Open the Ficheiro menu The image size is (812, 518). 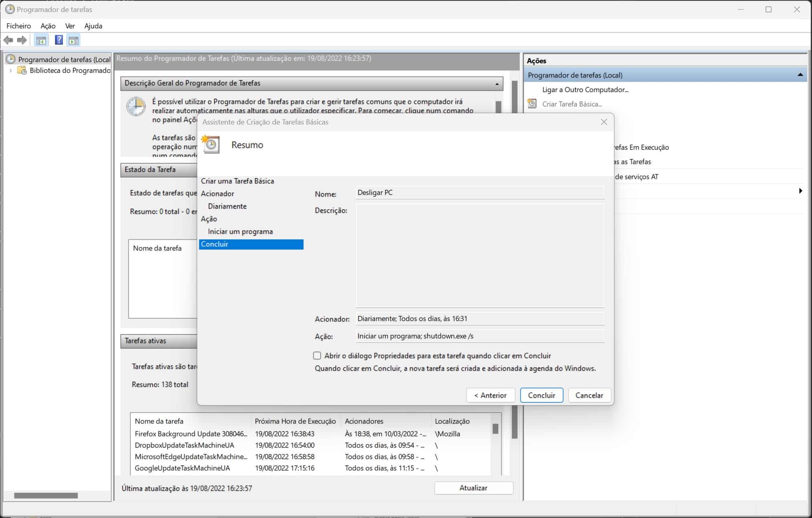(x=18, y=26)
